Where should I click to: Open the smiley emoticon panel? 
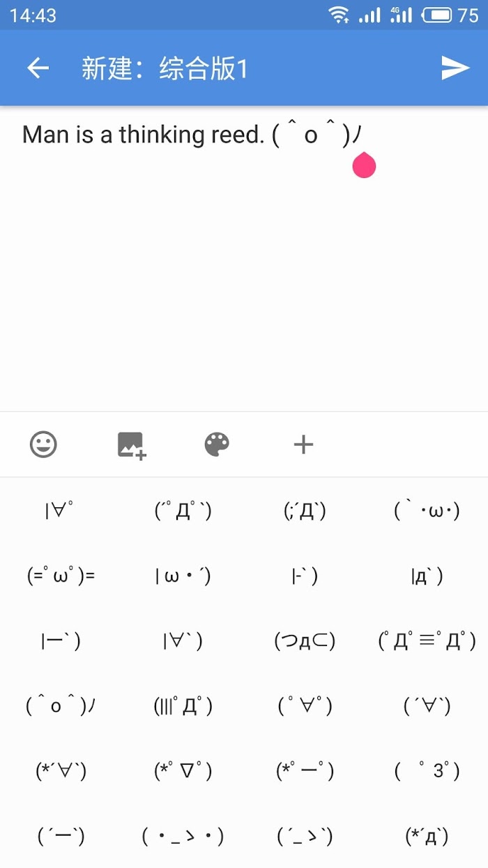coord(43,444)
